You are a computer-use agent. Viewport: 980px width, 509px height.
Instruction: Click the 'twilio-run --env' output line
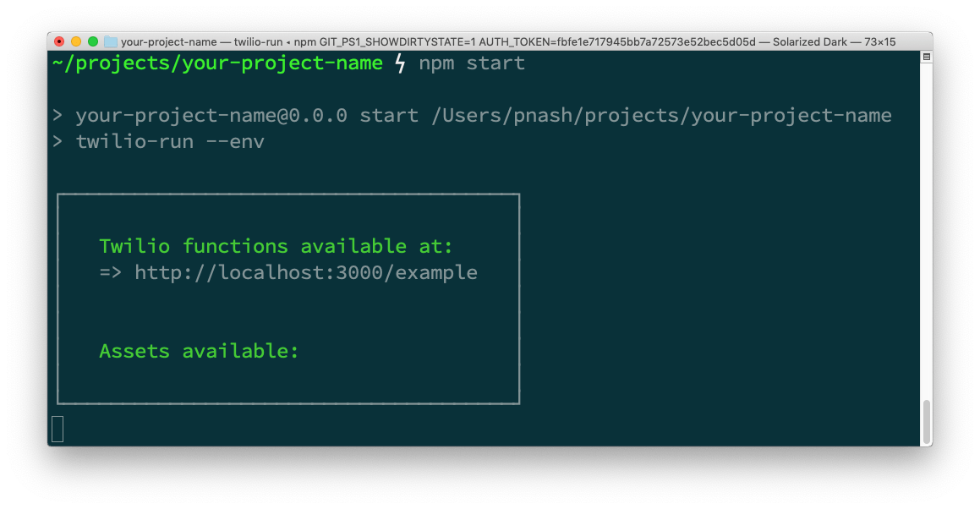click(170, 142)
